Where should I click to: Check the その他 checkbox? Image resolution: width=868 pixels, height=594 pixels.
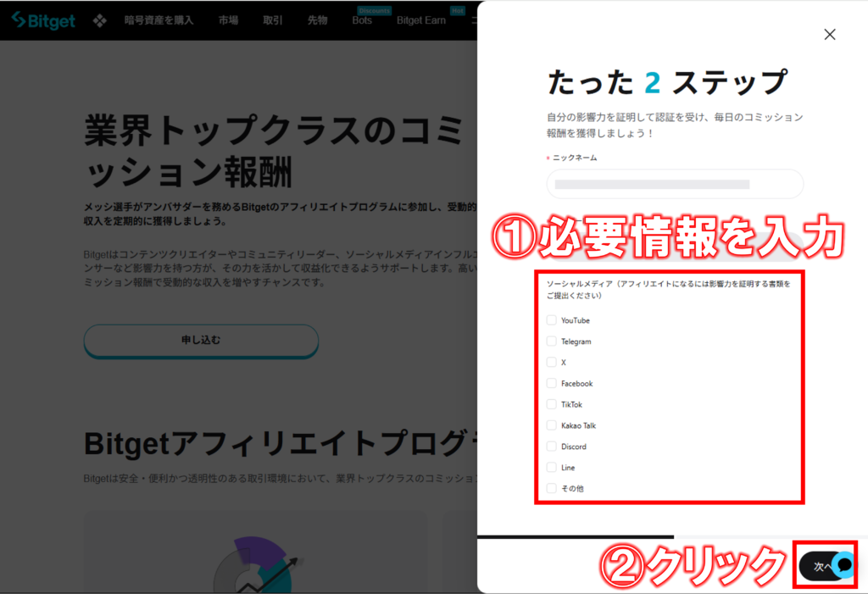[551, 488]
